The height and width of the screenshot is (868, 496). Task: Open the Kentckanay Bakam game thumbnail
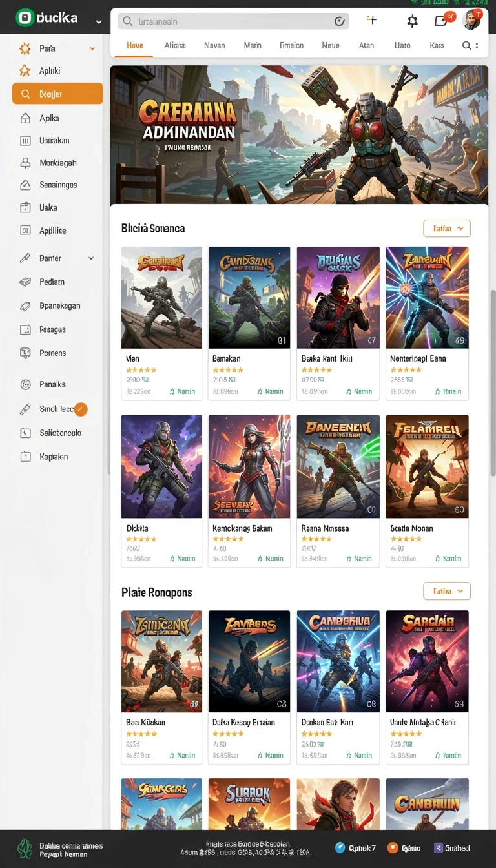click(x=249, y=466)
